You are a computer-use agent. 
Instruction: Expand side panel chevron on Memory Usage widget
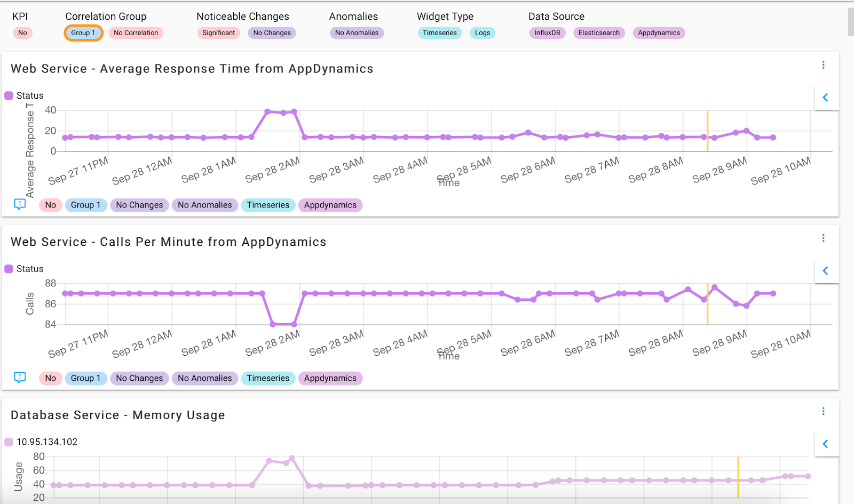(826, 444)
